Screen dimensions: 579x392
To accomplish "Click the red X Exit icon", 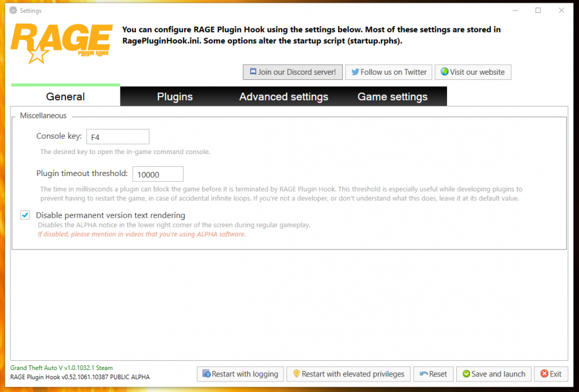I will click(544, 373).
